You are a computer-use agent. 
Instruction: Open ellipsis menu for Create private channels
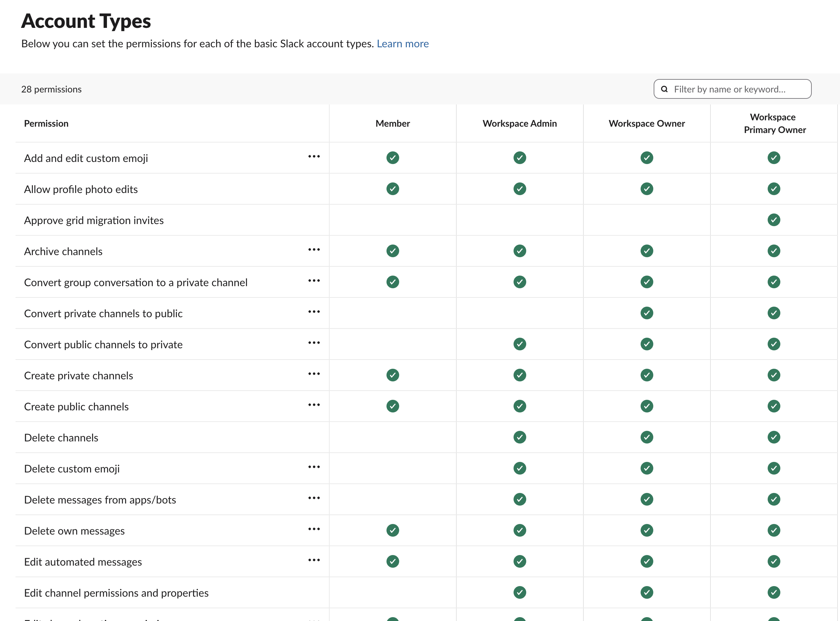tap(314, 374)
